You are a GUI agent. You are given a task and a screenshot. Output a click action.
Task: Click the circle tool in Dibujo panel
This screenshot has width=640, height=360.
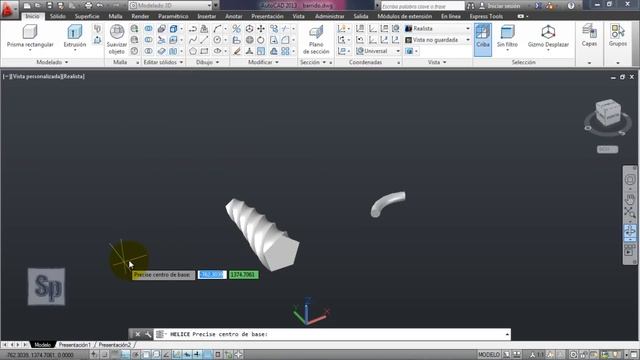[x=218, y=40]
